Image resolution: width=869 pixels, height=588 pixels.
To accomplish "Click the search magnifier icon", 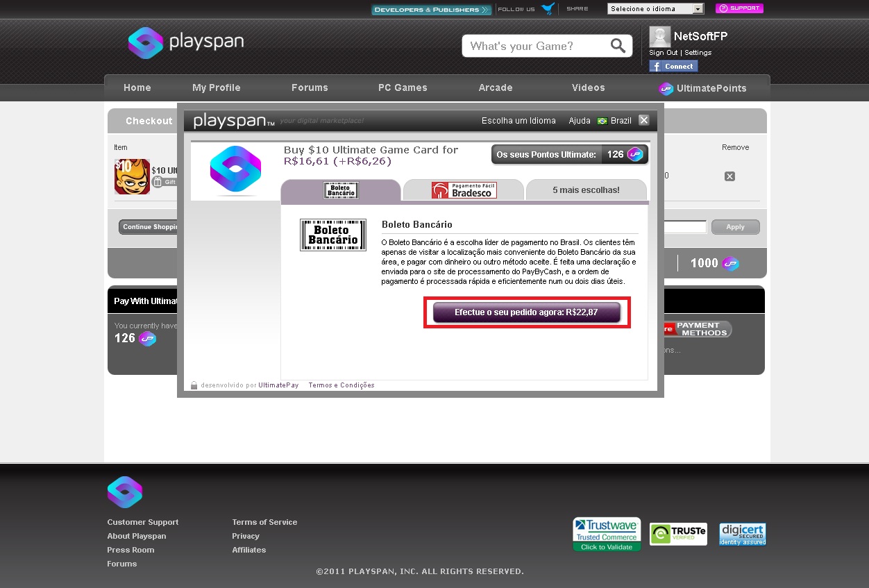I will (x=618, y=46).
